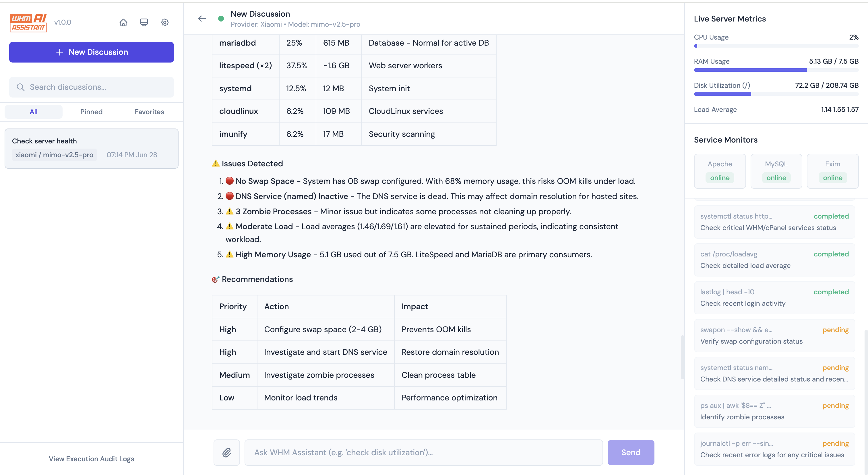Click the CPU Usage progress bar
The height and width of the screenshot is (475, 868).
coord(776,46)
